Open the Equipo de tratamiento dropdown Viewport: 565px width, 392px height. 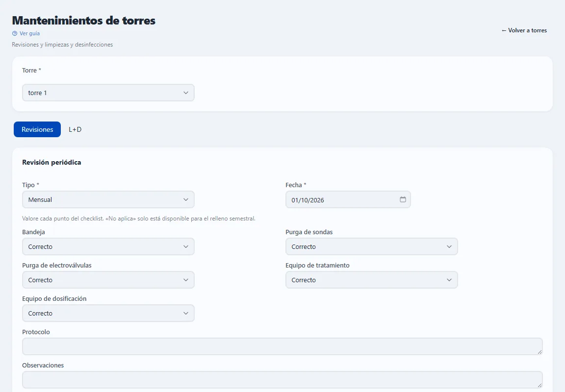[371, 280]
